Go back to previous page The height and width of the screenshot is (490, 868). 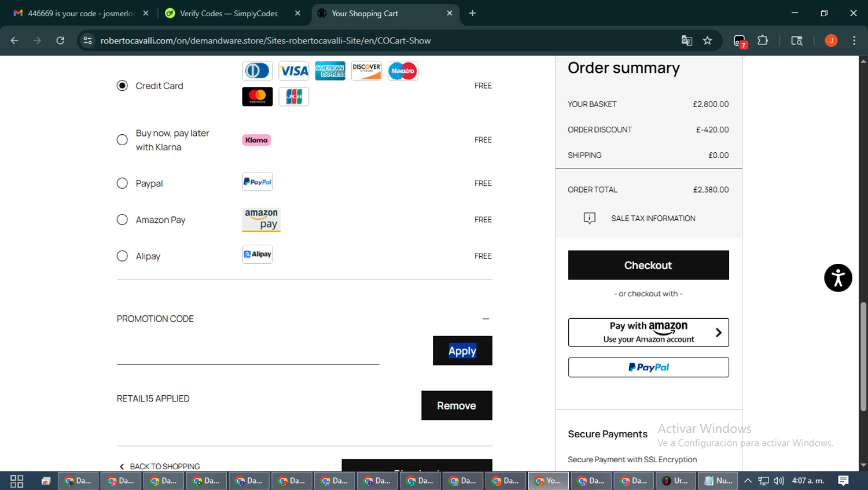[14, 40]
